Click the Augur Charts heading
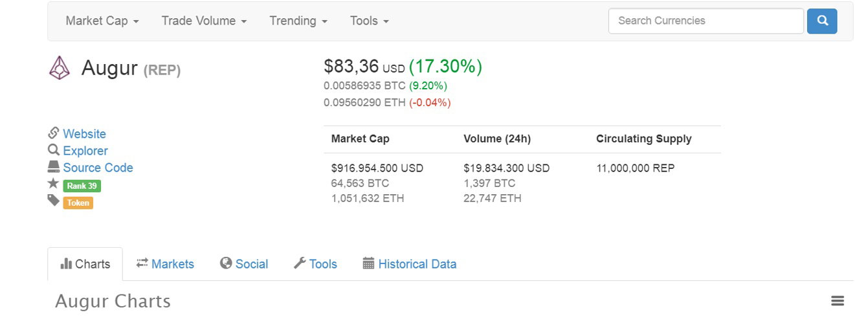This screenshot has width=868, height=321. [x=113, y=302]
